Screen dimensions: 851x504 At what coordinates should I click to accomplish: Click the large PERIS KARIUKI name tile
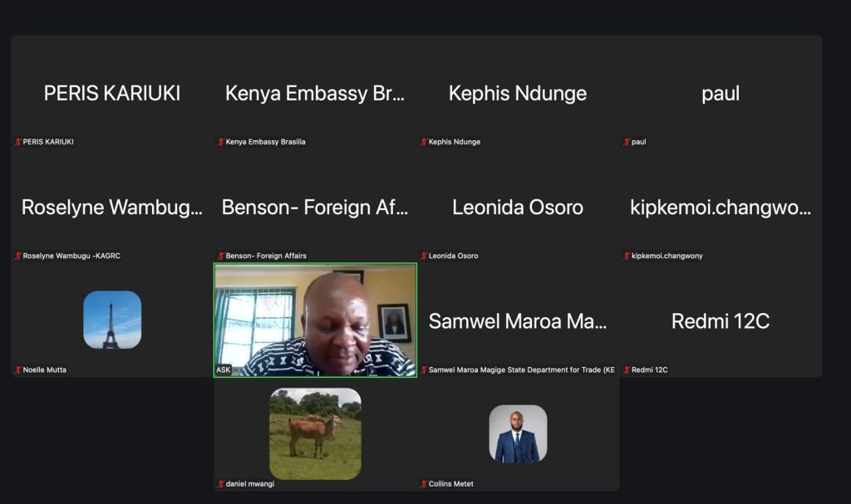tap(112, 93)
